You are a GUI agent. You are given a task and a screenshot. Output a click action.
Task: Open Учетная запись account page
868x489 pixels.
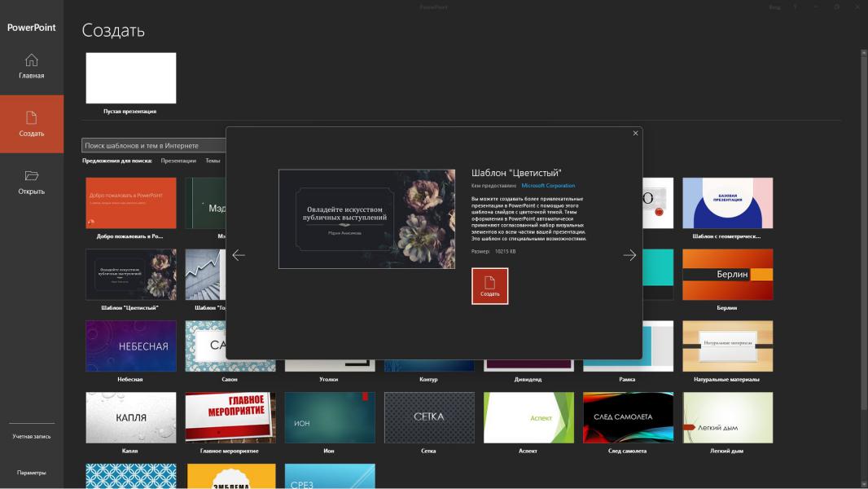click(31, 437)
